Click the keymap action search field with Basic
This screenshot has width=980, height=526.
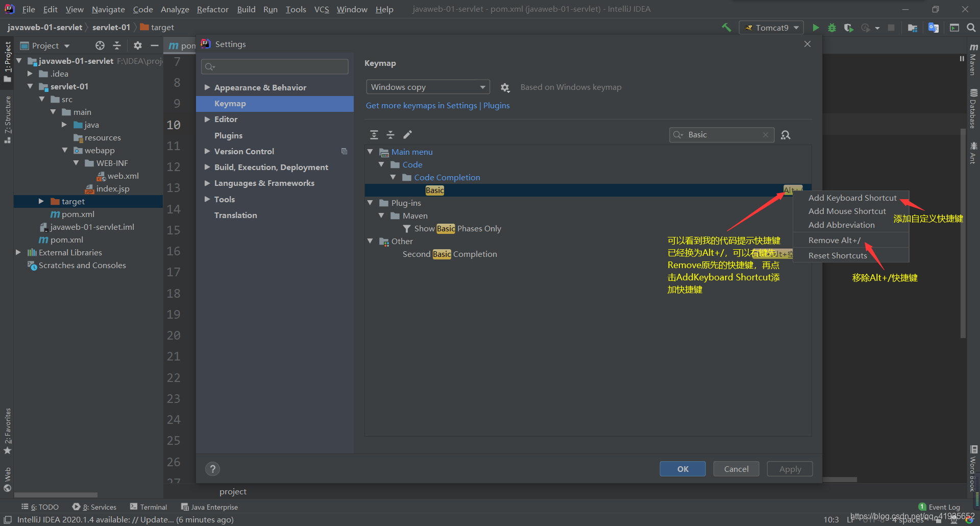tap(722, 135)
